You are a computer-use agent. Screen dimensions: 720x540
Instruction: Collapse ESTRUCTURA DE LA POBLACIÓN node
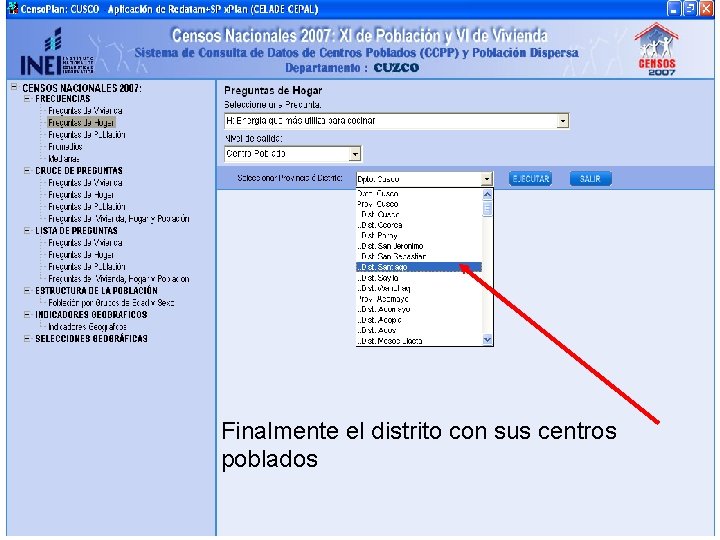27,291
